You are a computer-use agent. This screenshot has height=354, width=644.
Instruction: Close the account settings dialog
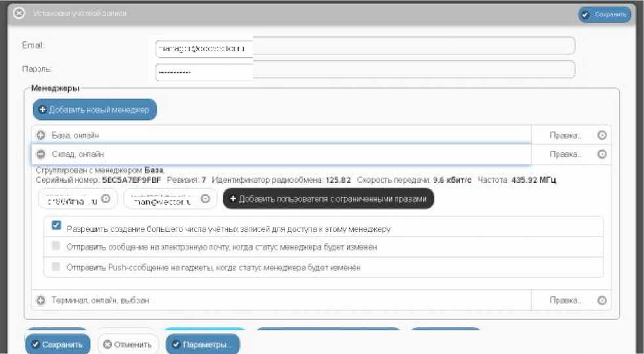pos(19,12)
